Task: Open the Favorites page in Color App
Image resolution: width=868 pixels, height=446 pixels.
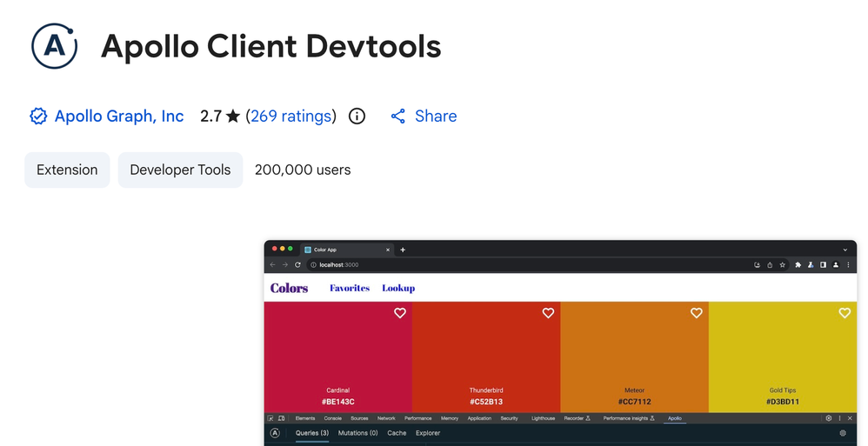Action: click(350, 288)
